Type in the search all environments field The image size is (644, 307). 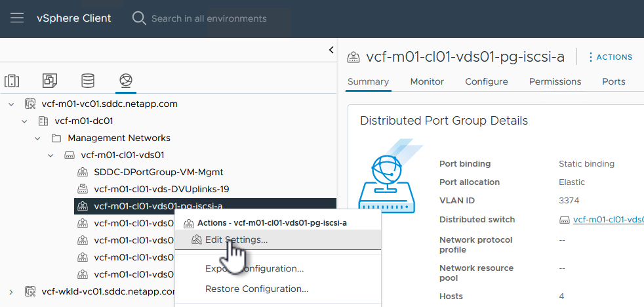tap(210, 18)
